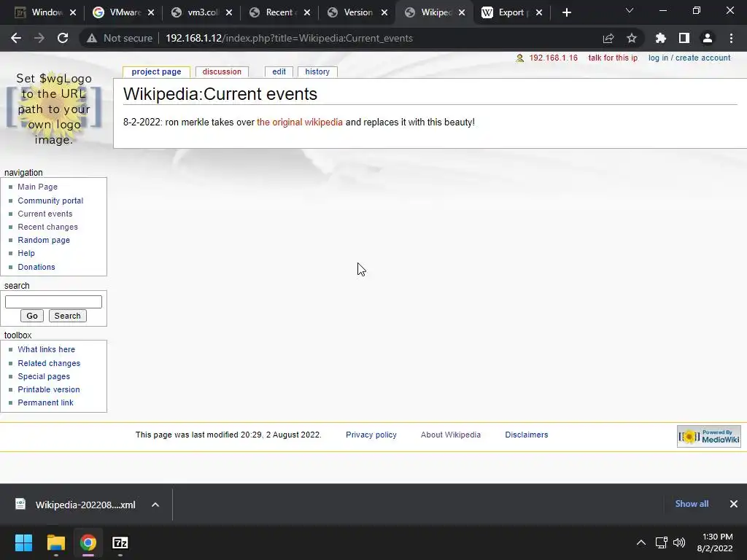Switch to the vm3.col browser tab
Image resolution: width=747 pixels, height=560 pixels.
pyautogui.click(x=203, y=13)
